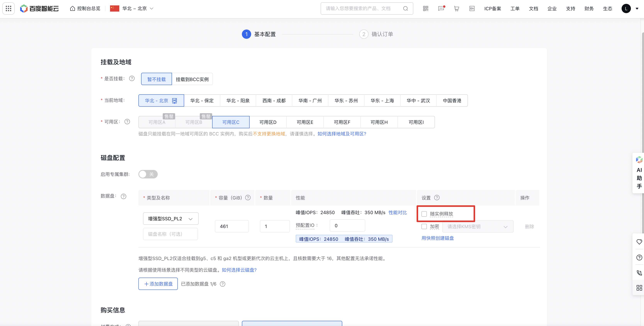Show help for 数据盘
This screenshot has width=644, height=326.
[x=124, y=196]
